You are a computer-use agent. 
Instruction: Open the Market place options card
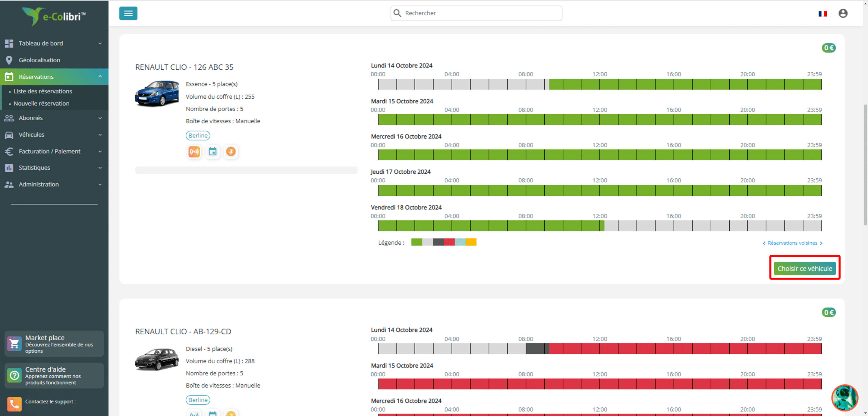point(54,344)
